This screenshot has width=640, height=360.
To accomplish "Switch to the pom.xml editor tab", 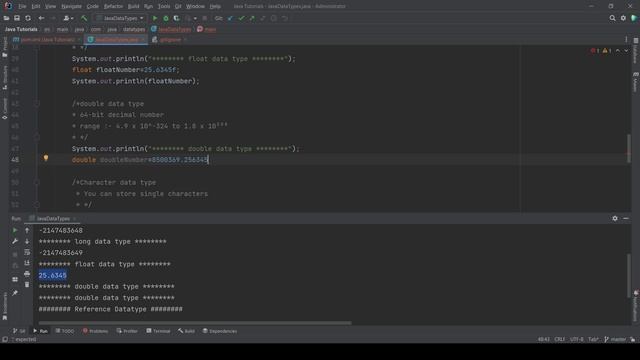I will pyautogui.click(x=47, y=40).
